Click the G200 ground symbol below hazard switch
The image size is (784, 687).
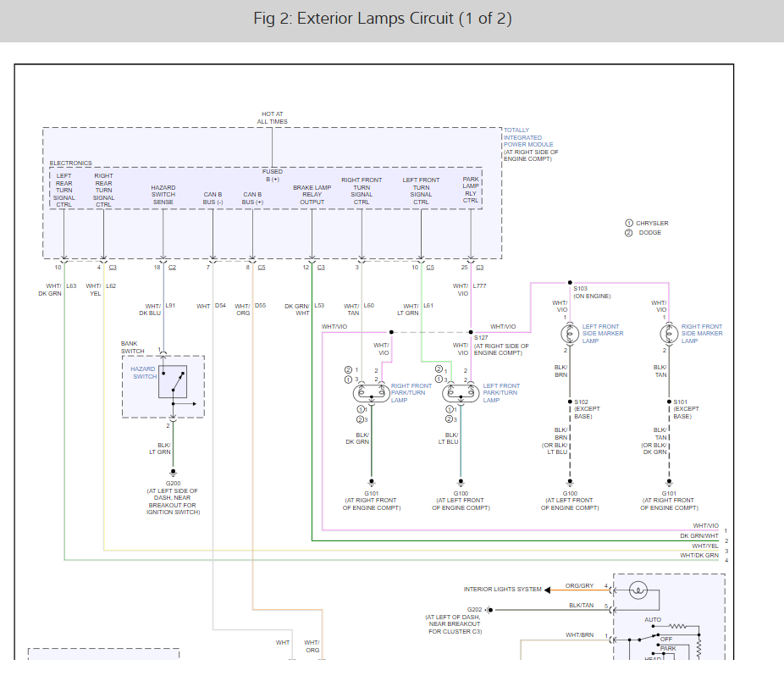pyautogui.click(x=173, y=472)
